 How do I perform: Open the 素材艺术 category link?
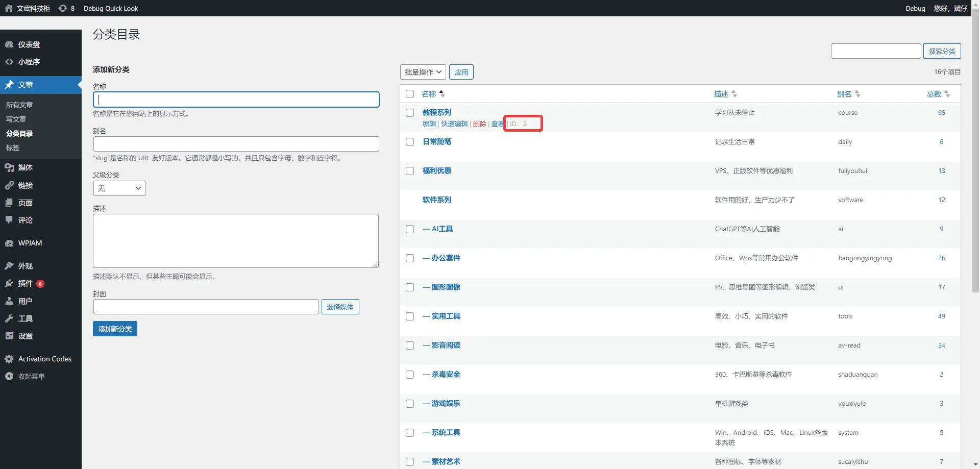pos(442,461)
